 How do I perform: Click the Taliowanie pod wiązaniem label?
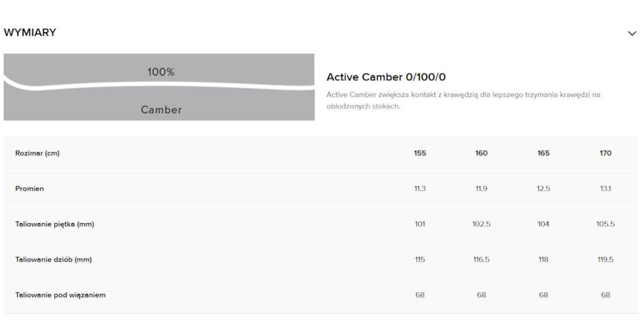tap(60, 295)
